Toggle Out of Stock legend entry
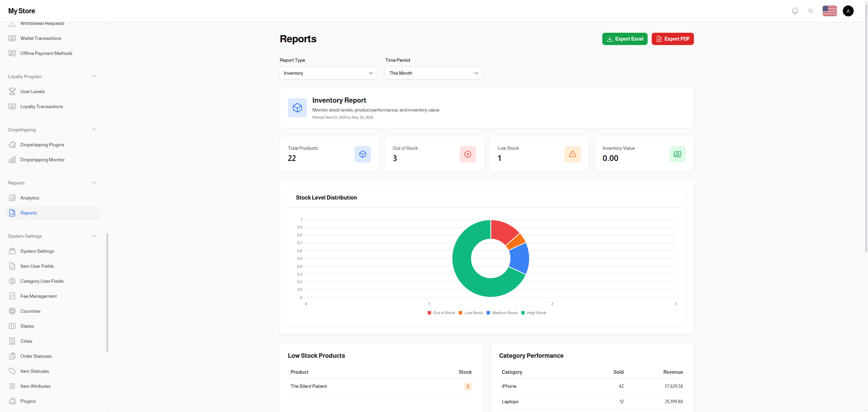The width and height of the screenshot is (868, 412). pyautogui.click(x=441, y=313)
